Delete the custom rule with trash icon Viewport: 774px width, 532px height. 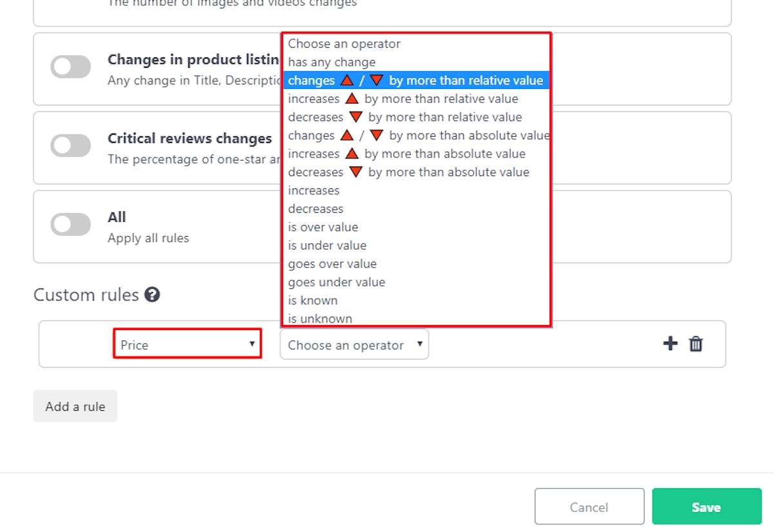click(x=696, y=344)
